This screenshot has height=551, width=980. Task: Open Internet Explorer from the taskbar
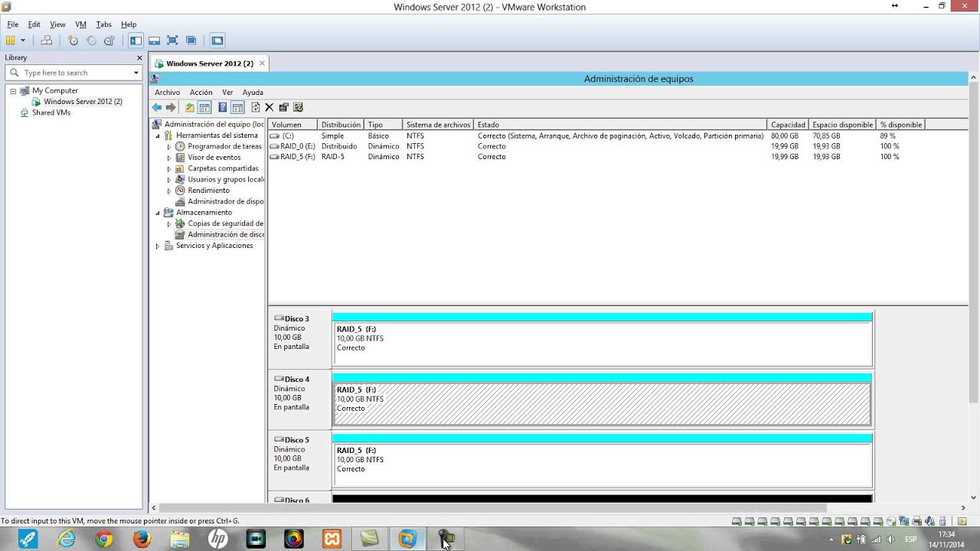pyautogui.click(x=67, y=540)
